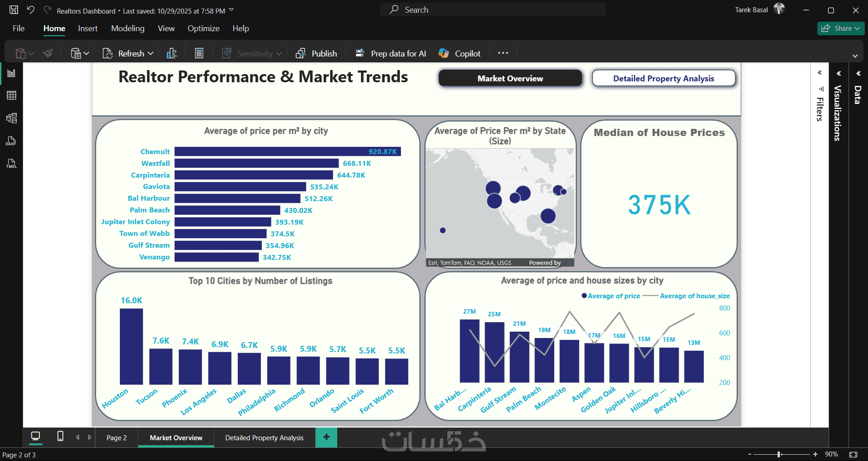Viewport: 868px width, 461px height.
Task: Select the Market Overview page tab
Action: tap(176, 437)
